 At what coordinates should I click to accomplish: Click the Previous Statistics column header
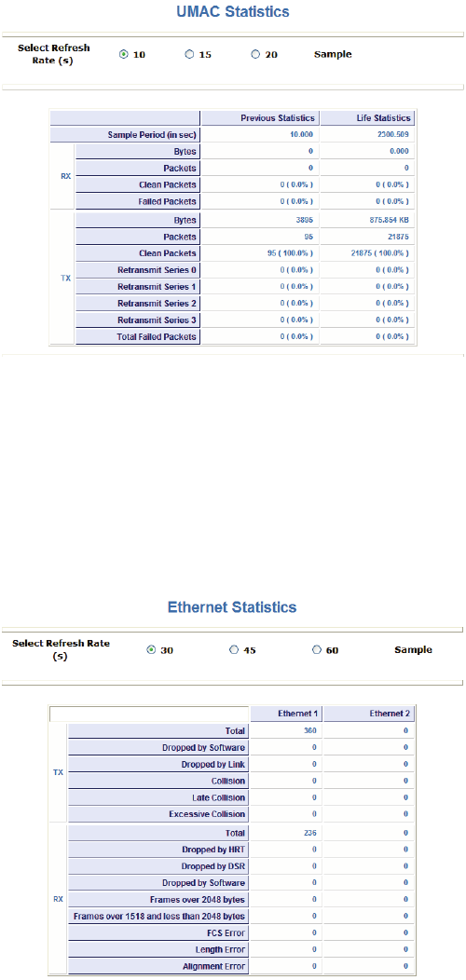(x=260, y=117)
